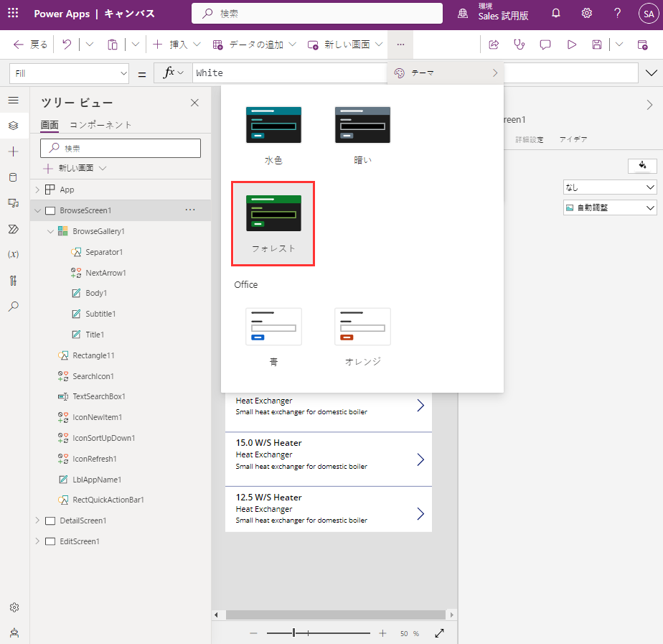
Task: Open the fx formula dropdown
Action: tap(174, 73)
